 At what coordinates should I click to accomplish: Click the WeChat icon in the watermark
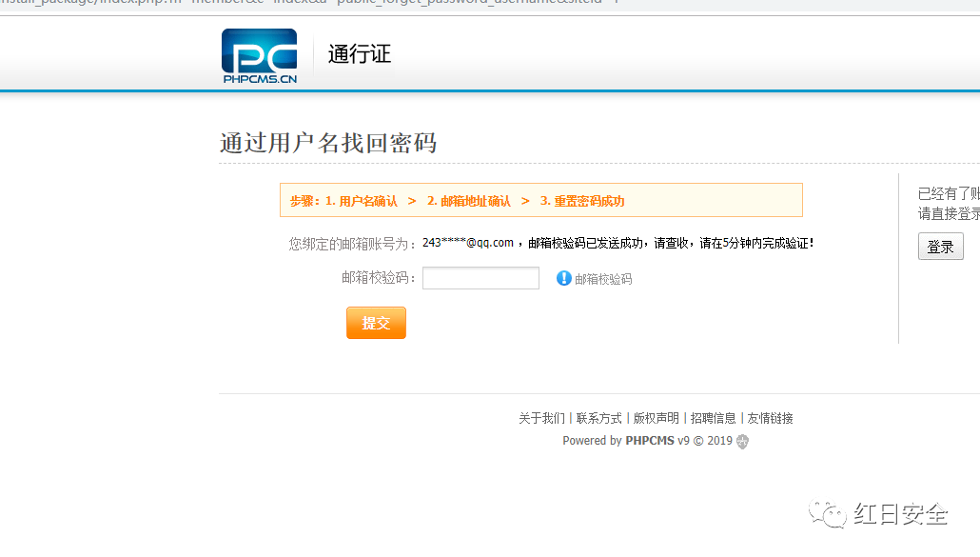pos(828,514)
